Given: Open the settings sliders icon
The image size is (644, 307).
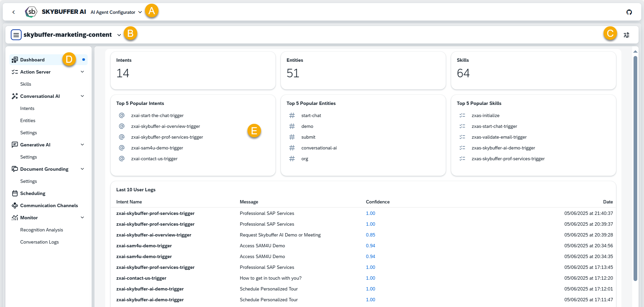Looking at the screenshot, I should click(x=626, y=35).
